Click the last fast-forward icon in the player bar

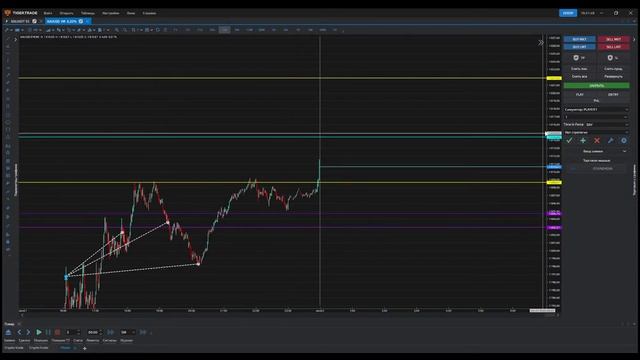[x=143, y=332]
